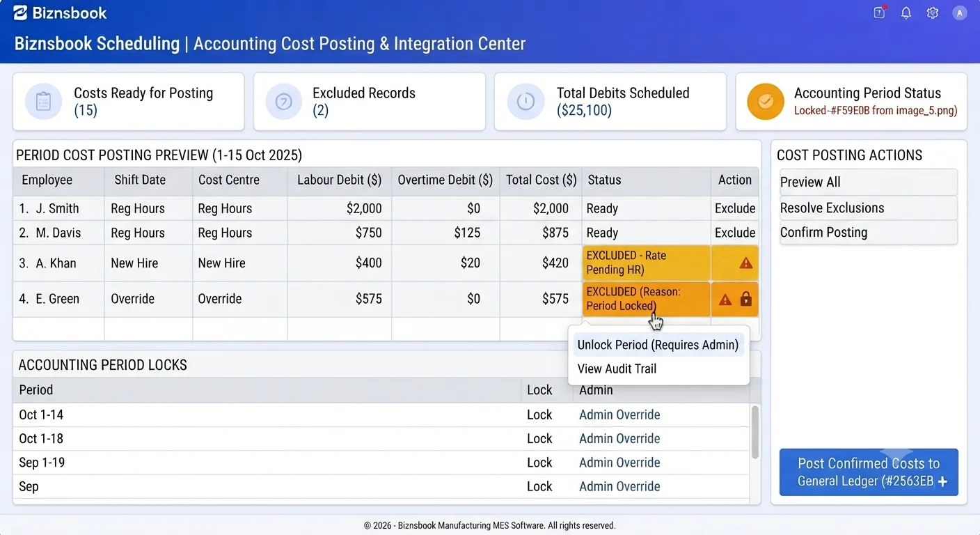Open the notifications bell

pos(906,13)
